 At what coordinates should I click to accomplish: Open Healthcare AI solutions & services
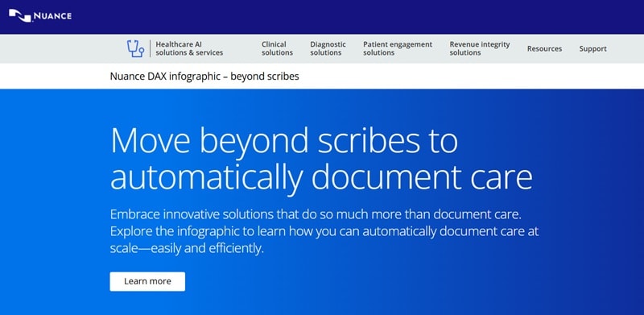(189, 48)
